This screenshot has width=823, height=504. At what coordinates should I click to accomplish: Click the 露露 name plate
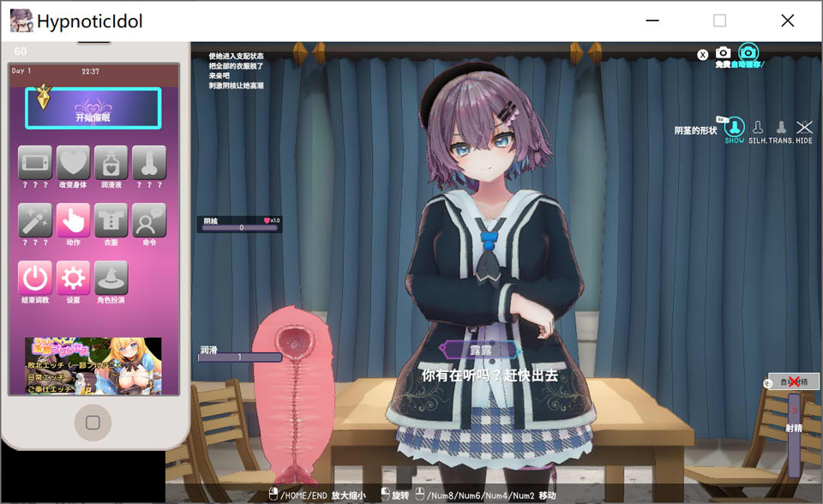pos(480,351)
